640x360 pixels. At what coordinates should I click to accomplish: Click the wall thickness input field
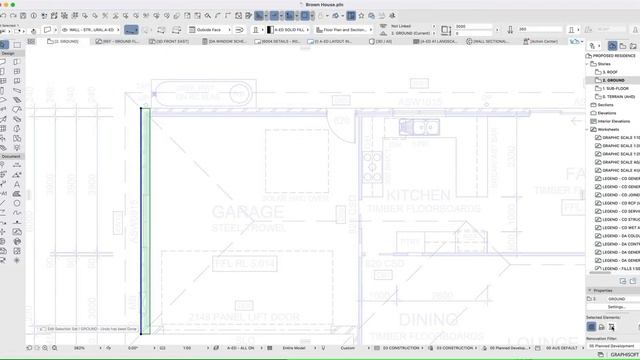tap(540, 29)
